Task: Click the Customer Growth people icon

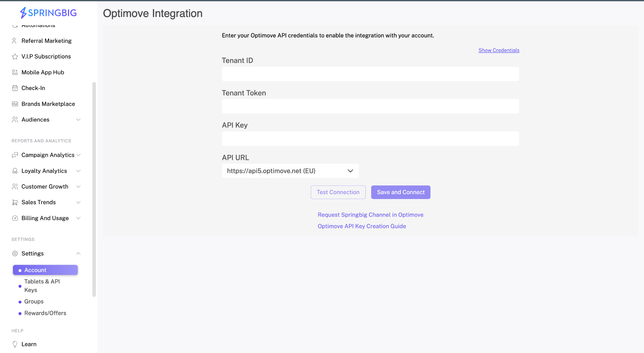Action: (15, 186)
